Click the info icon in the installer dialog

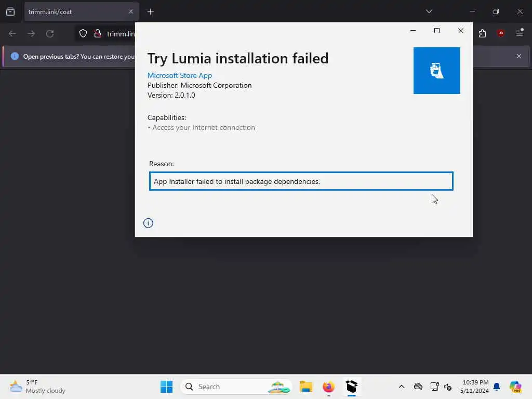[148, 223]
